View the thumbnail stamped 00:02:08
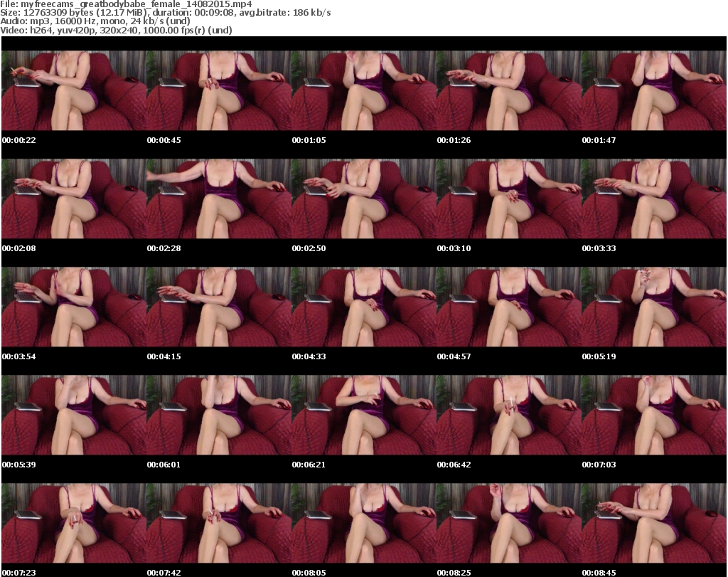Screen dimensions: 728x577 pyautogui.click(x=74, y=198)
